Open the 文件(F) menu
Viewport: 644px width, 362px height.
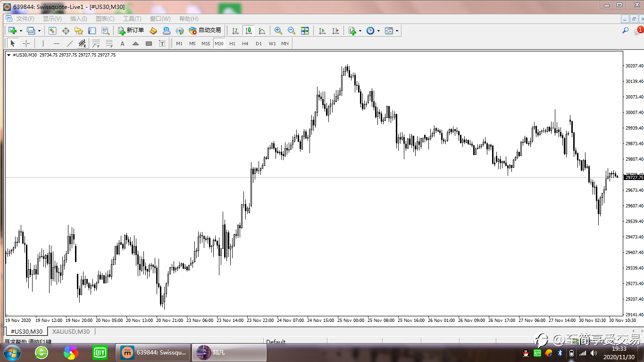25,19
